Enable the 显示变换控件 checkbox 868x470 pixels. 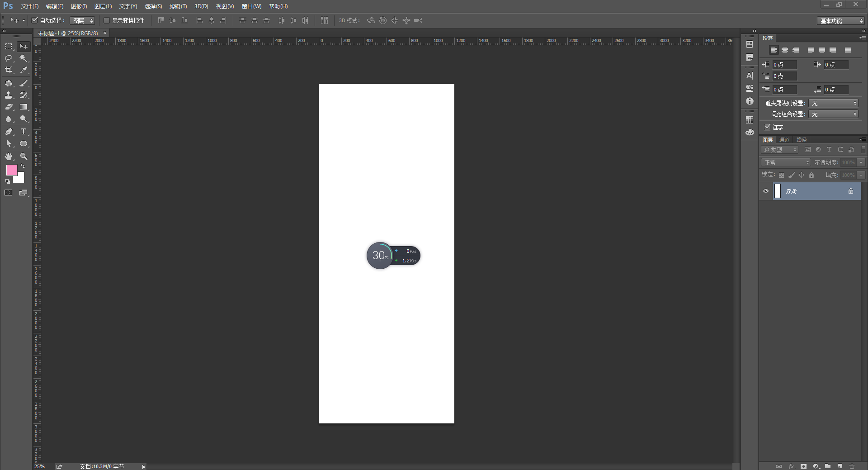click(x=107, y=20)
